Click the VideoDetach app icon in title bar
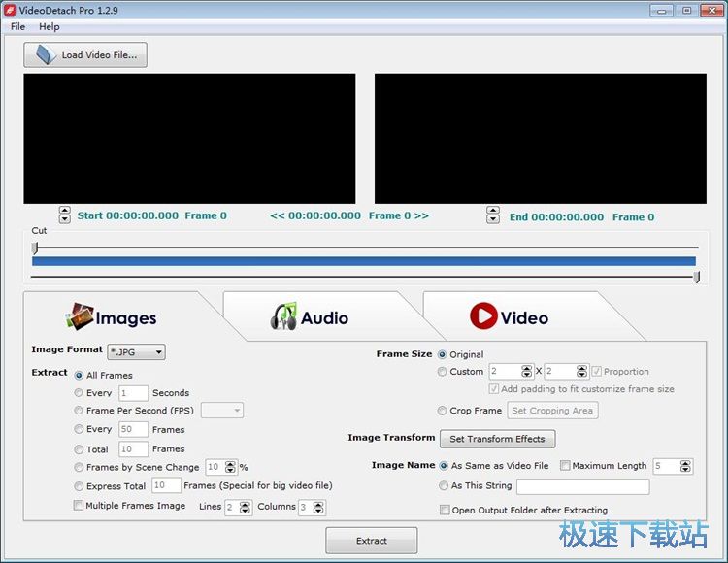Viewport: 728px width, 563px height. (x=10, y=10)
